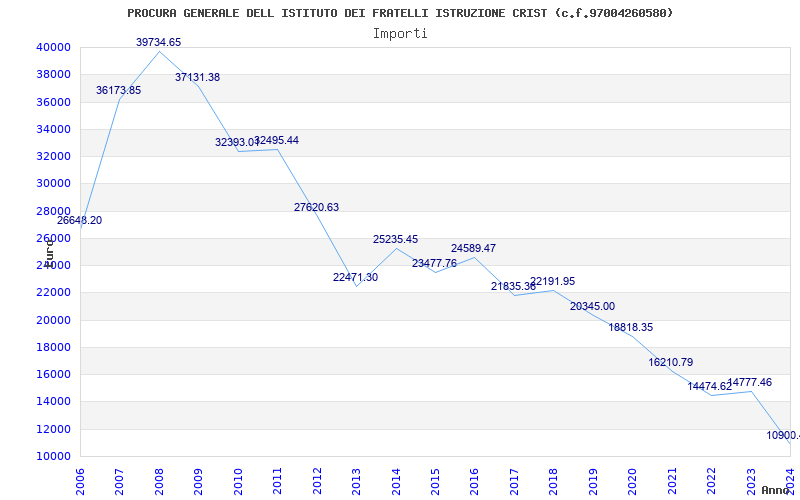Click the 36173.85 data point label
The height and width of the screenshot is (500, 800).
[118, 90]
